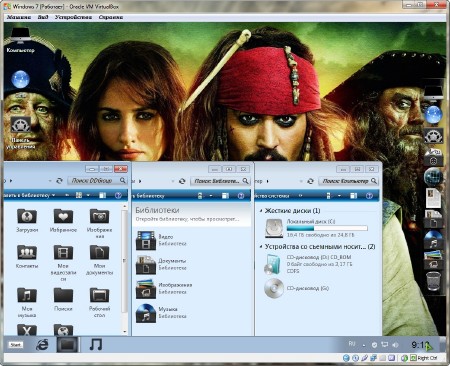Viewport: 450px width, 366px height.
Task: Open the Документы library
Action: [162, 264]
